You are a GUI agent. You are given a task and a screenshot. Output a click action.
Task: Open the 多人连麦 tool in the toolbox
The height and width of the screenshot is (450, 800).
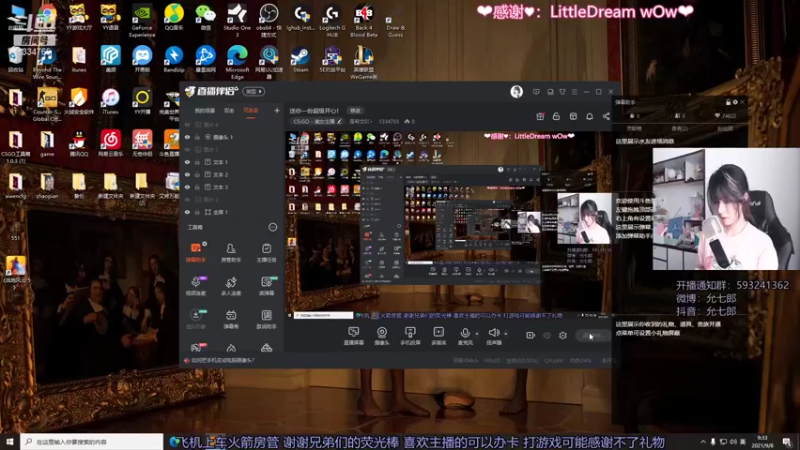click(231, 286)
